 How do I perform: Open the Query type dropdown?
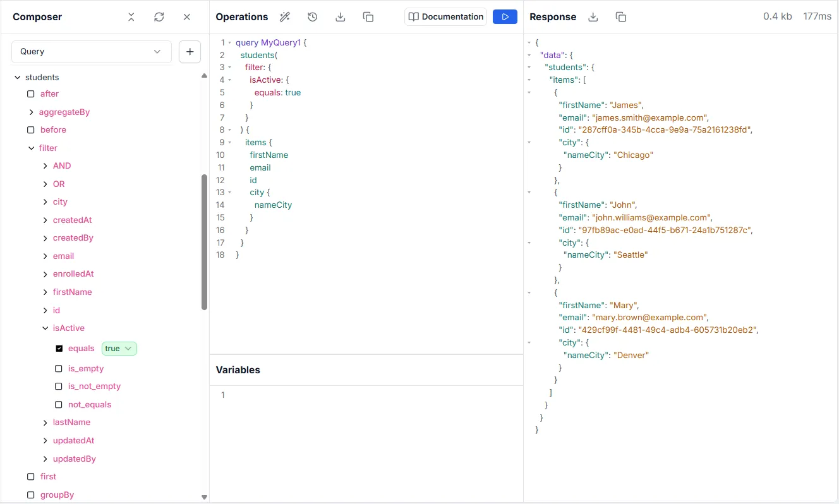pyautogui.click(x=91, y=52)
